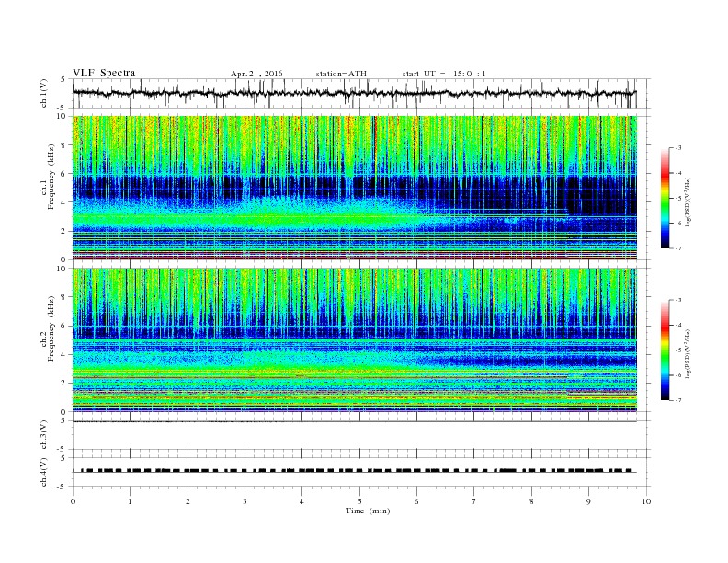
Task: Click the "10" tick on the time axis
Action: click(646, 501)
